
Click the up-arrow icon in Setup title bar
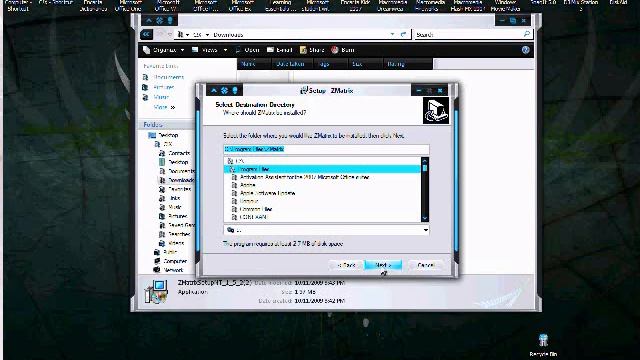[214, 90]
